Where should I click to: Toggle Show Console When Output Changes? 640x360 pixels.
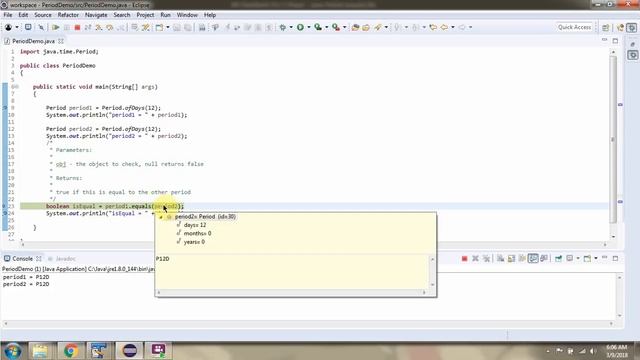click(533, 258)
